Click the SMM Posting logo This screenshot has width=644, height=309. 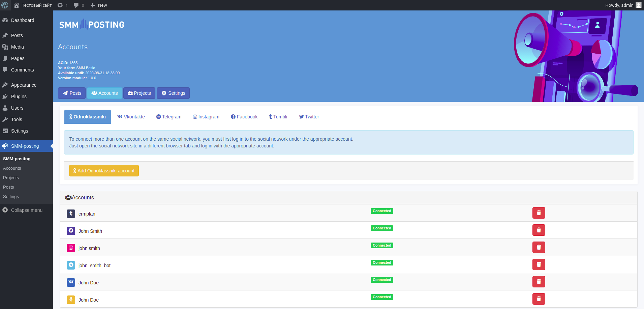[x=92, y=25]
